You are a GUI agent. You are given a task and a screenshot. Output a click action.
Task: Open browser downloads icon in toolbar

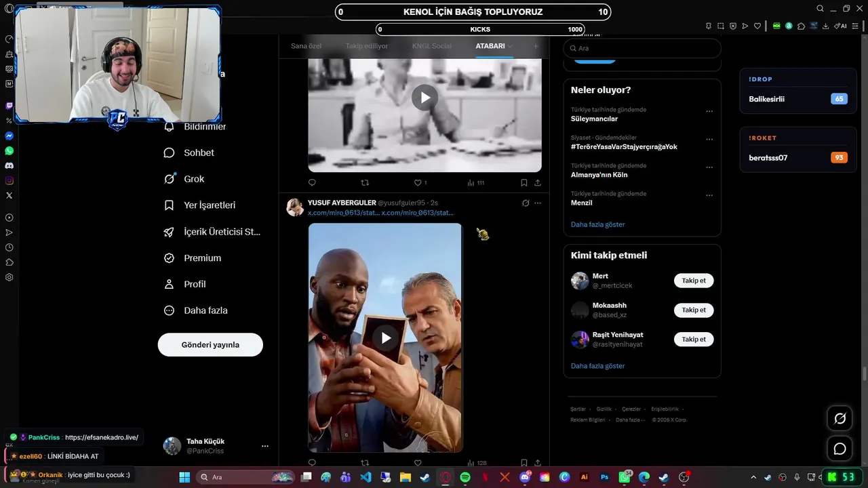coord(826,26)
